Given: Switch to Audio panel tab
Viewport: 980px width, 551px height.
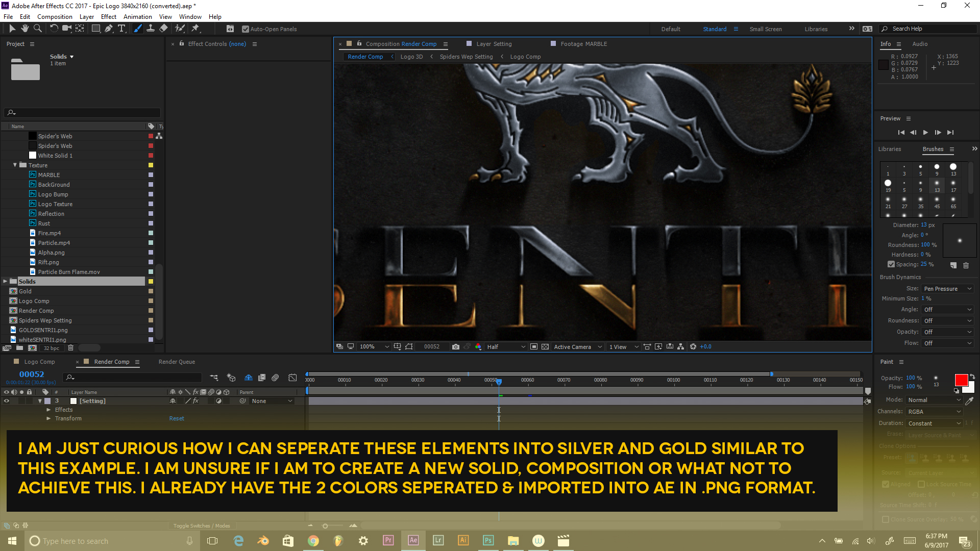Looking at the screenshot, I should 920,44.
